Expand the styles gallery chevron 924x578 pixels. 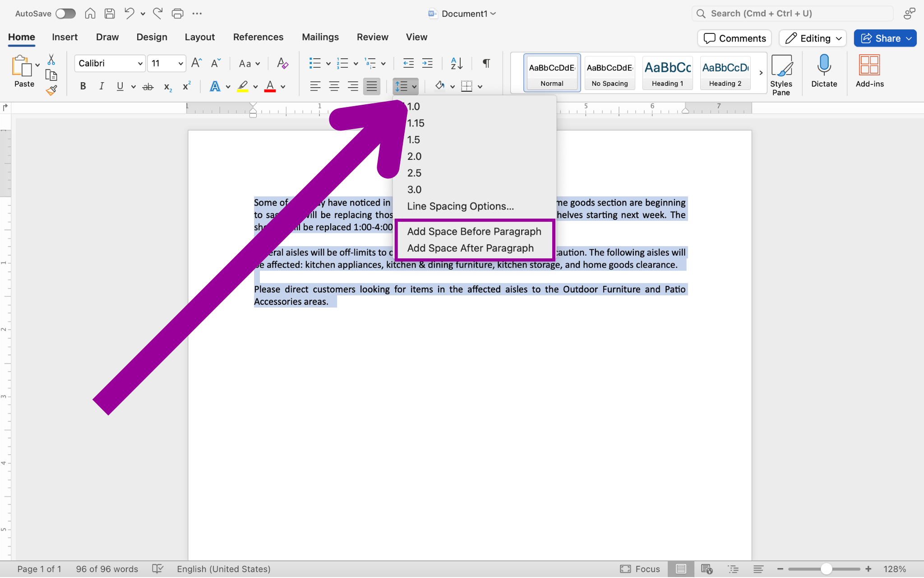(x=761, y=73)
